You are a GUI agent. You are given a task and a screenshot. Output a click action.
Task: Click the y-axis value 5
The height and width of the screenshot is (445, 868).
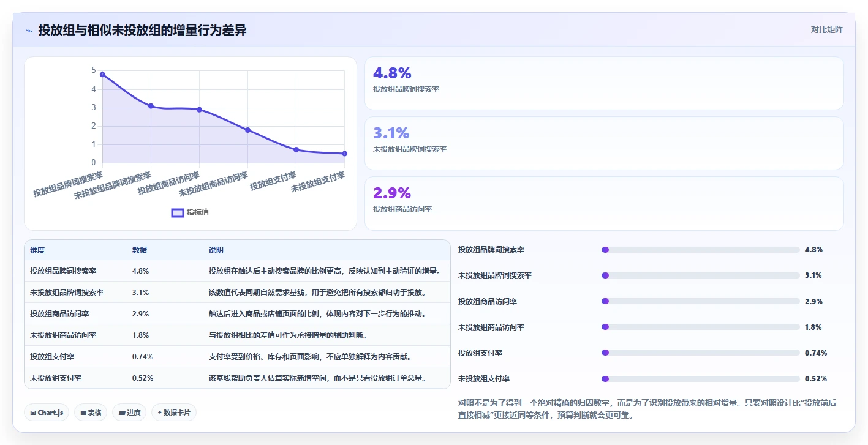(x=94, y=70)
